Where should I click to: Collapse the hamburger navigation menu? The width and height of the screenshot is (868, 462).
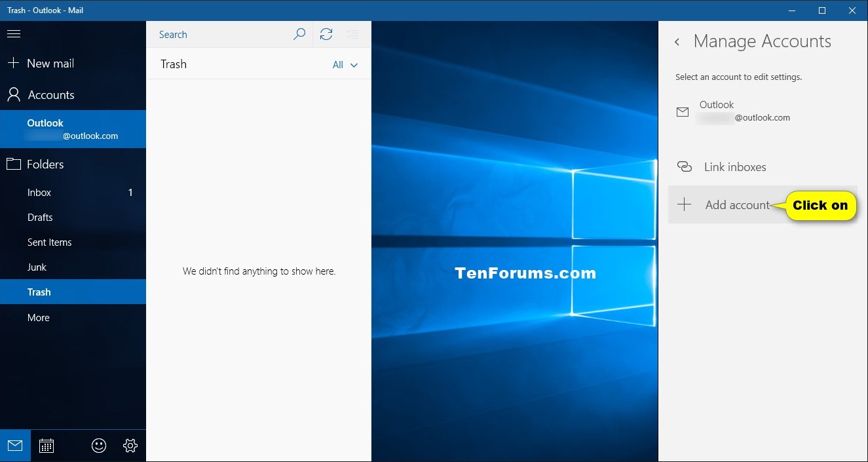coord(13,34)
